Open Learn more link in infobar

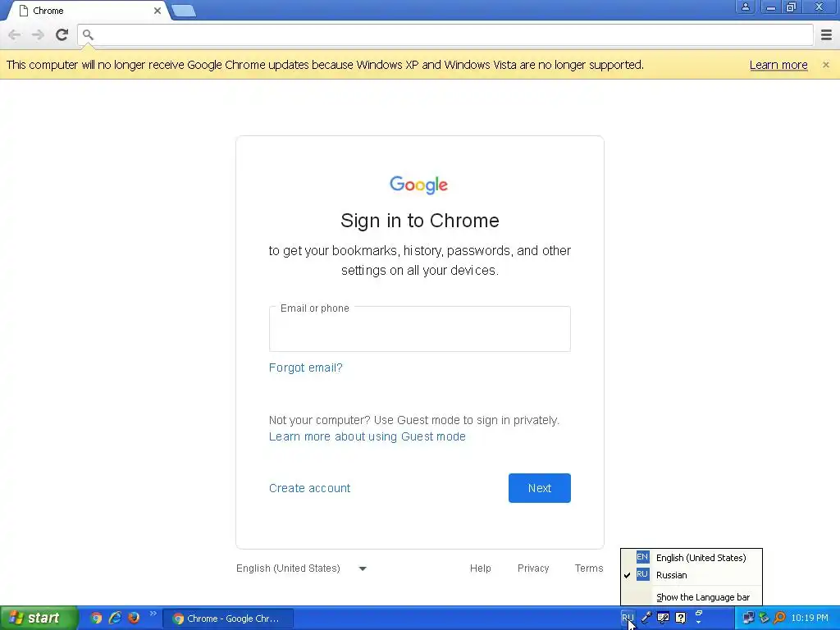pos(778,65)
